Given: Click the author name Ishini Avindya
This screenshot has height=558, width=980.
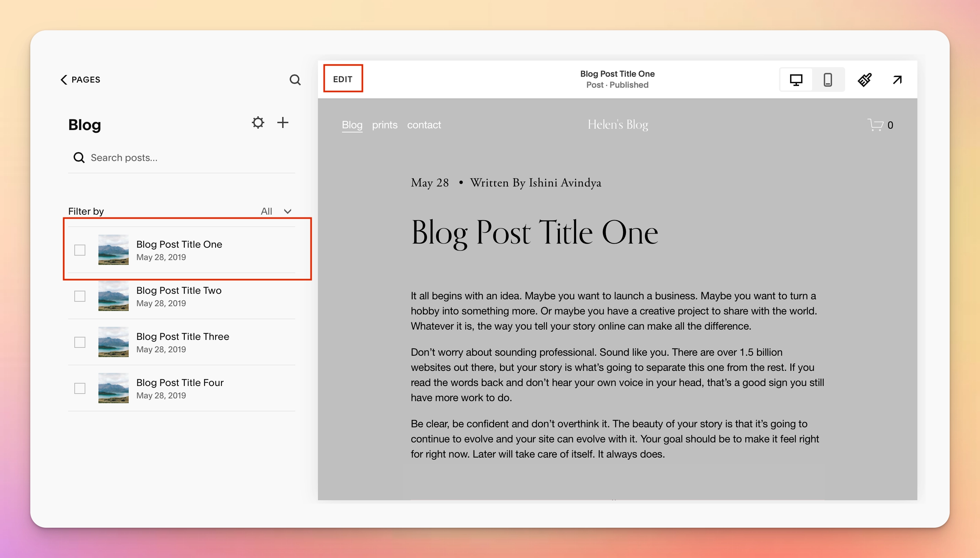Looking at the screenshot, I should click(x=565, y=183).
